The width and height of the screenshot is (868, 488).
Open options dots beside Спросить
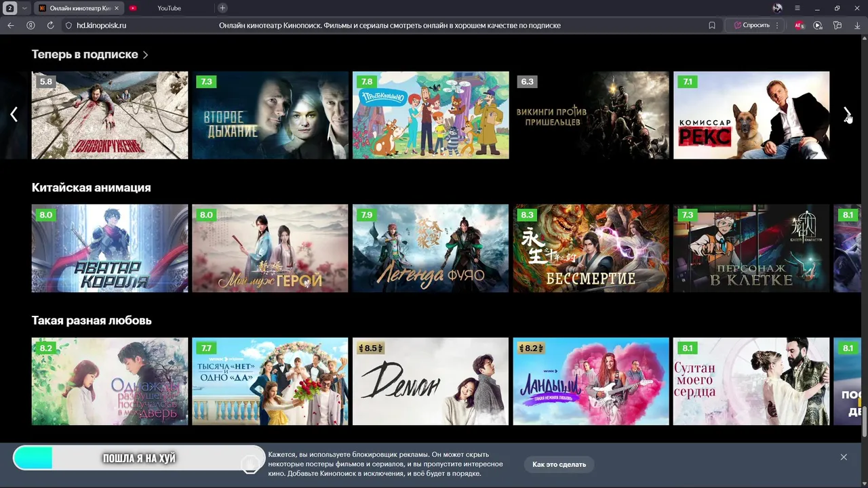pyautogui.click(x=778, y=25)
